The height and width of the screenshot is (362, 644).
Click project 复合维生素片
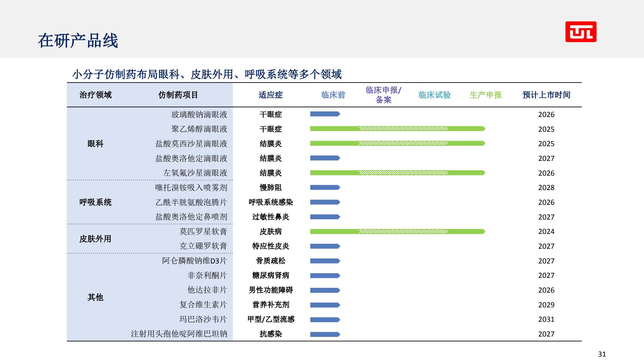pyautogui.click(x=203, y=305)
